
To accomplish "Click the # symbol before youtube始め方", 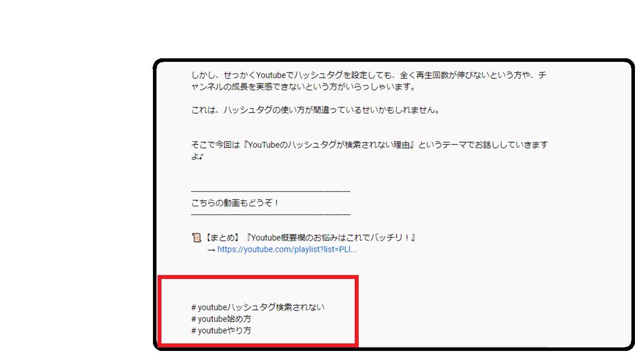I will tap(194, 319).
